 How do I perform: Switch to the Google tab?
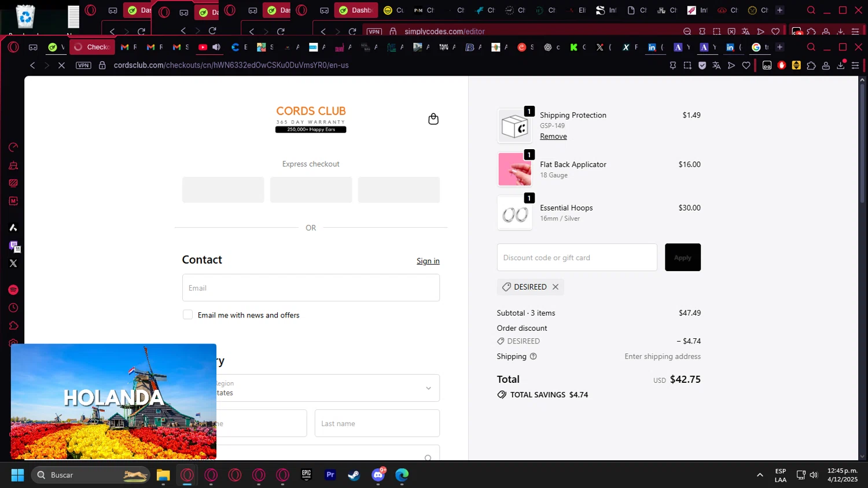(761, 47)
